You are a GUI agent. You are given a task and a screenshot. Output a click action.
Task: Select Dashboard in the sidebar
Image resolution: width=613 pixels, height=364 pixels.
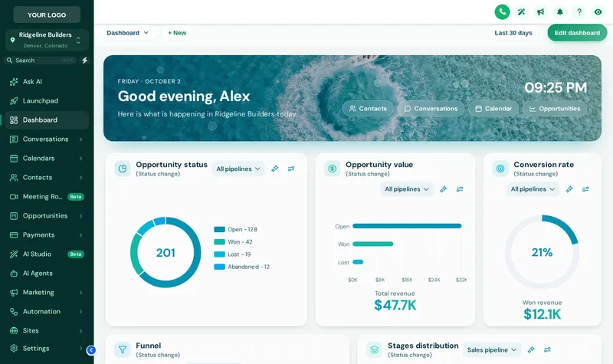coord(47,120)
